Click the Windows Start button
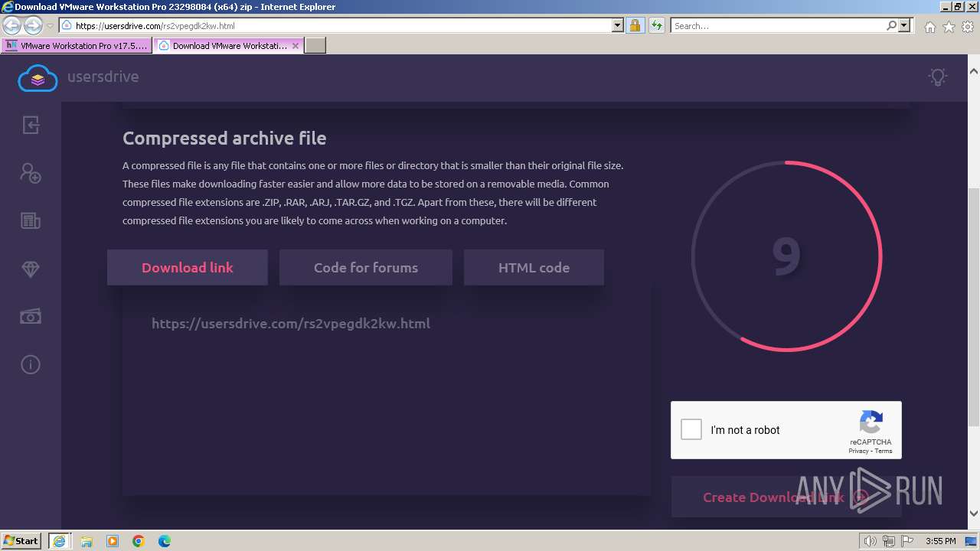Image resolution: width=980 pixels, height=551 pixels. (x=21, y=541)
